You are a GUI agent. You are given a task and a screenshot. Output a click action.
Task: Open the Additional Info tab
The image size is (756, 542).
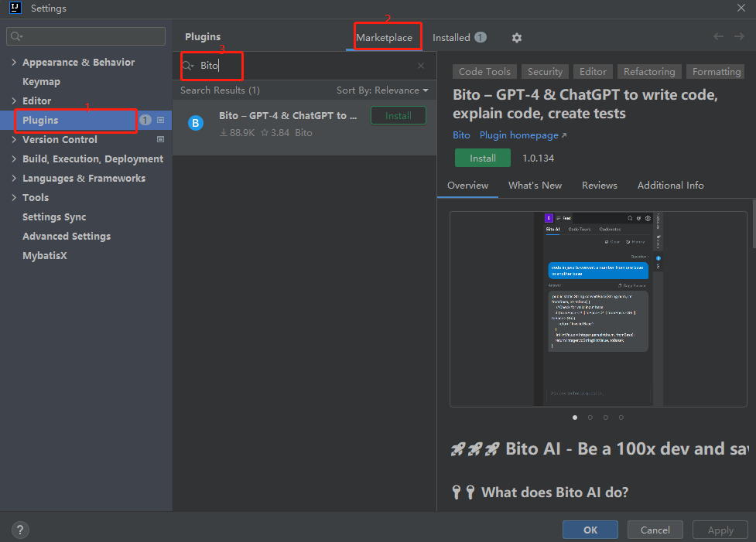click(670, 186)
